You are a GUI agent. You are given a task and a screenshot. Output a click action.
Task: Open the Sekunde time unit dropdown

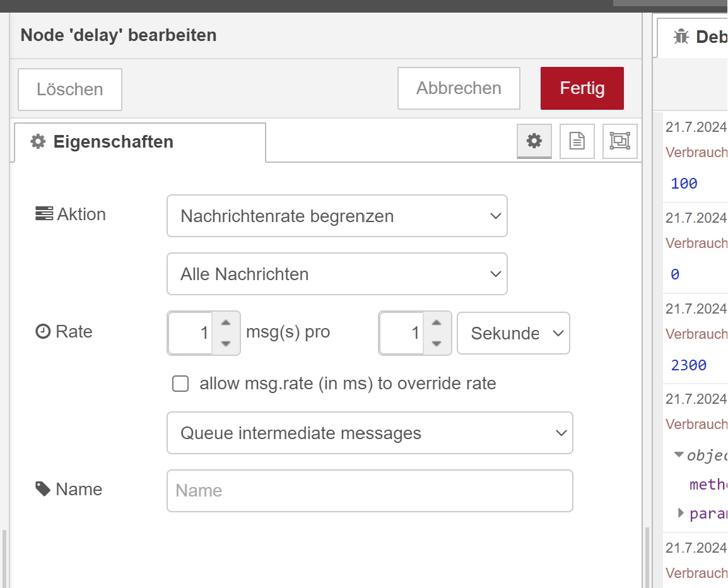(x=513, y=333)
